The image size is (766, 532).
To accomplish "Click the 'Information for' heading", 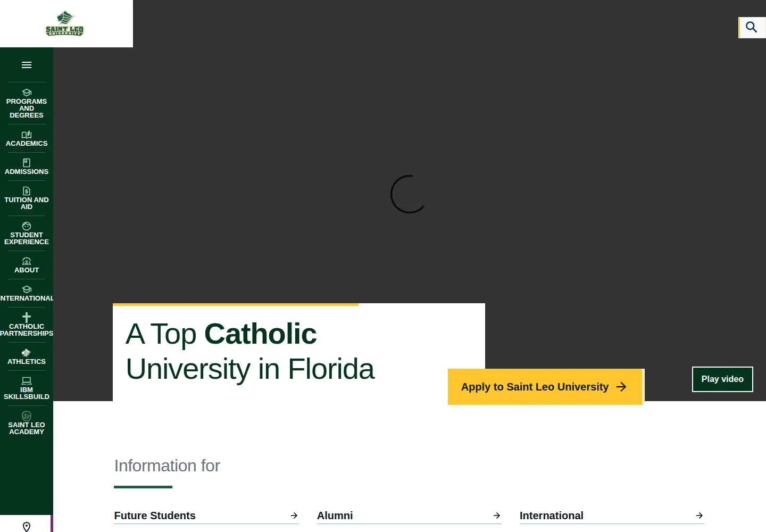I will pos(167,466).
